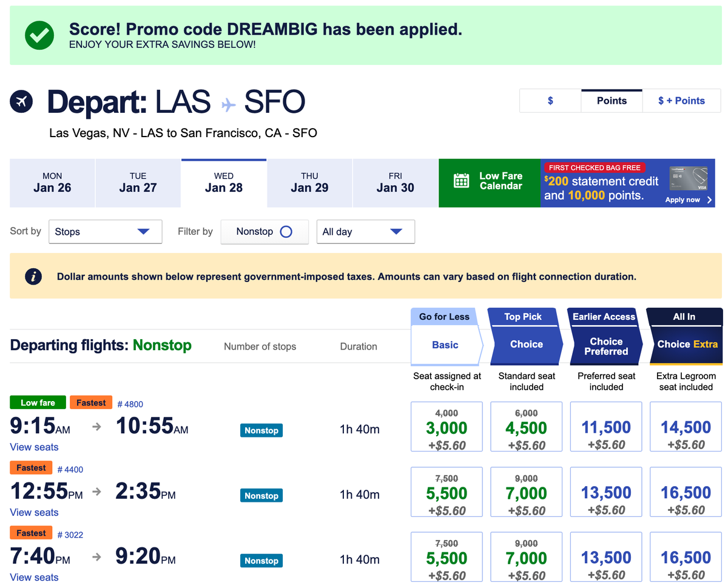The image size is (728, 588).
Task: Open the Stops sort dropdown
Action: click(x=105, y=231)
